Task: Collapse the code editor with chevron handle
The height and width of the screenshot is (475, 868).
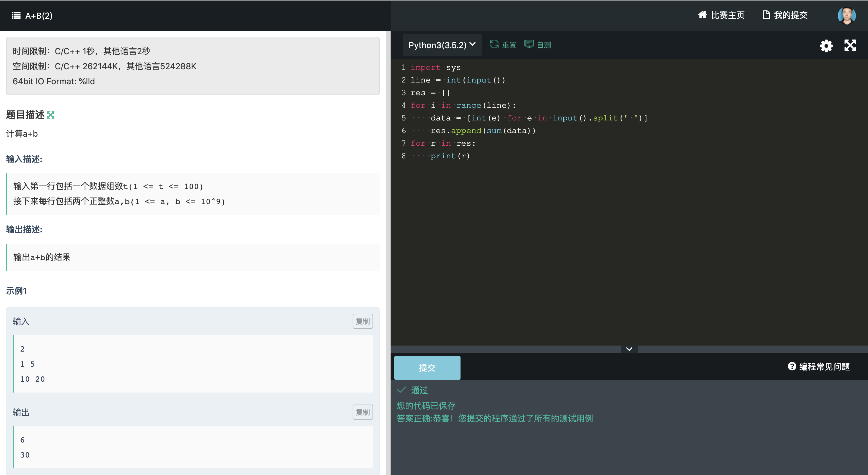Action: [x=629, y=349]
